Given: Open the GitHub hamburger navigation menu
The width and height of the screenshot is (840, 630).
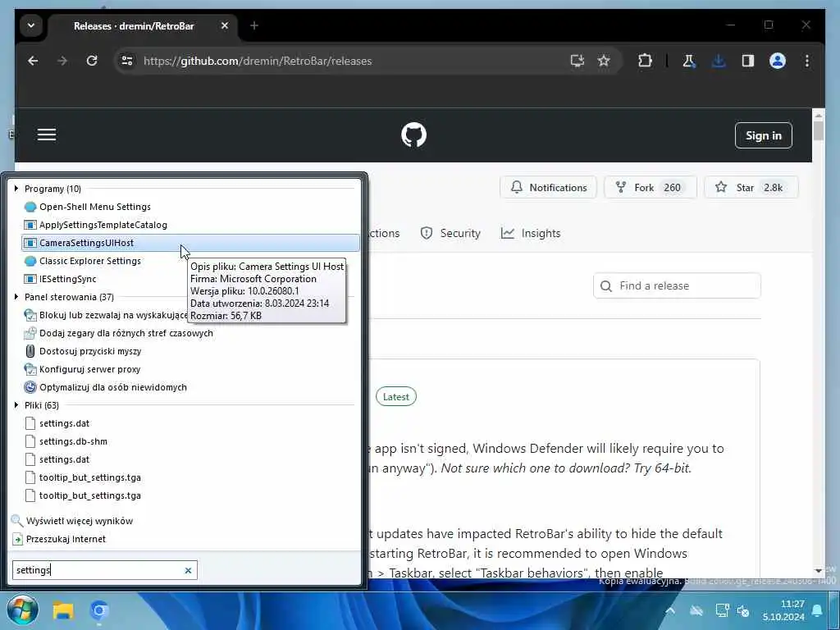Looking at the screenshot, I should click(x=47, y=135).
